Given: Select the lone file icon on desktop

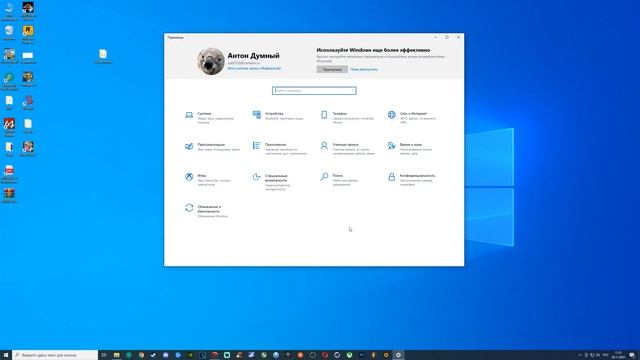Looking at the screenshot, I should click(x=103, y=56).
